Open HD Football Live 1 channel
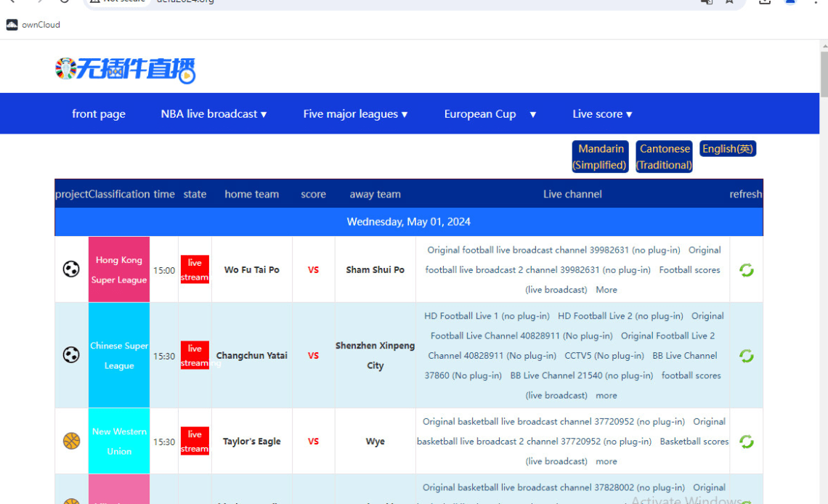The image size is (828, 504). click(x=487, y=316)
